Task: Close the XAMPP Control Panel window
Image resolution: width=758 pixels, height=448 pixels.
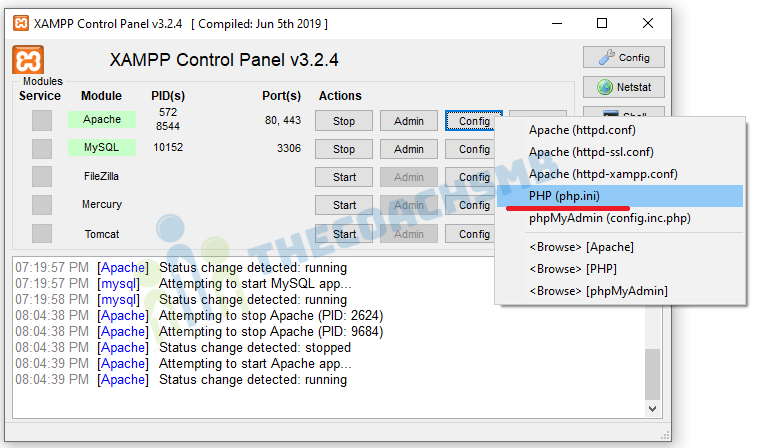Action: (x=648, y=23)
